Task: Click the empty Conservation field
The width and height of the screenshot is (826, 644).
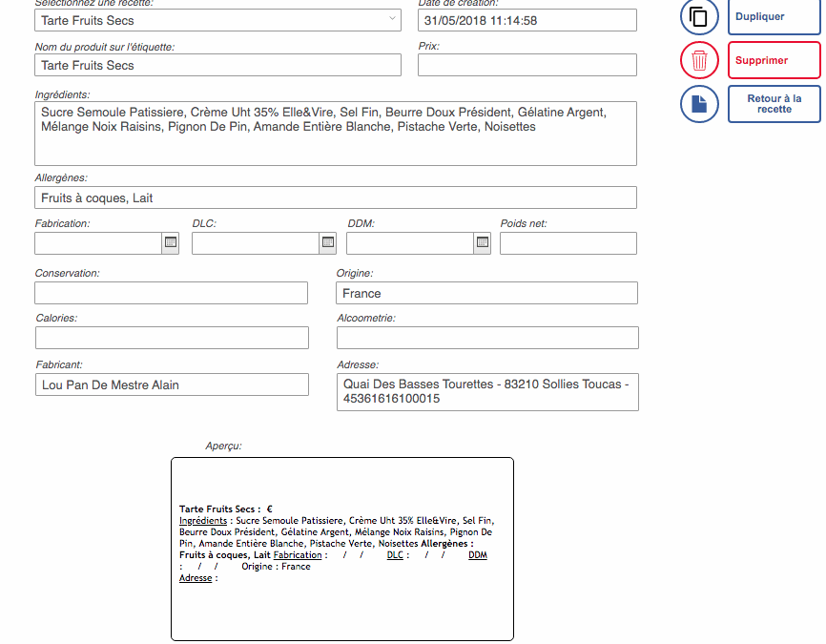Action: coord(171,293)
